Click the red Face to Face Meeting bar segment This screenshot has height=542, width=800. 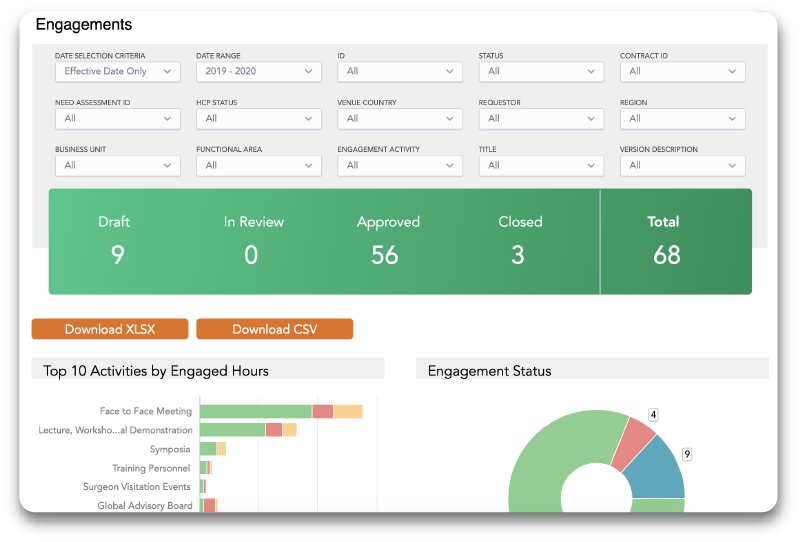323,411
